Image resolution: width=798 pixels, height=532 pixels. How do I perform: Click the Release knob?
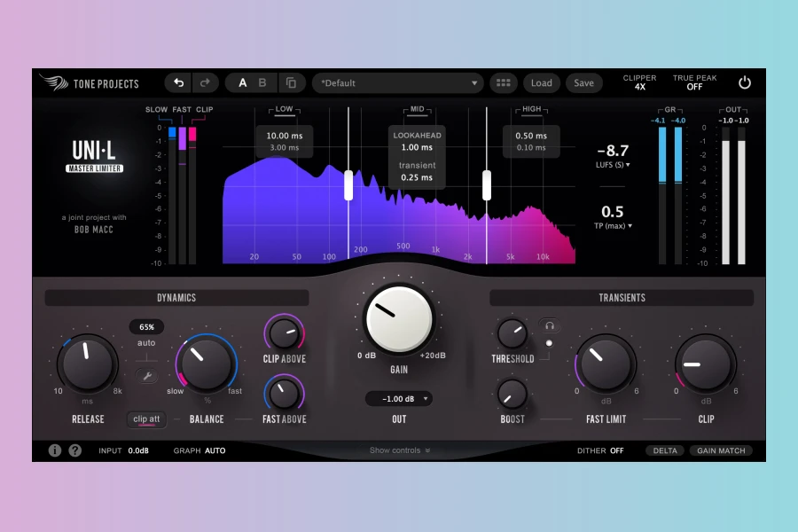87,364
